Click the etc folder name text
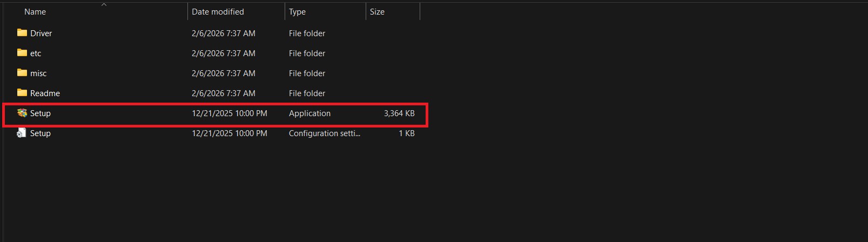The height and width of the screenshot is (242, 868). (36, 53)
